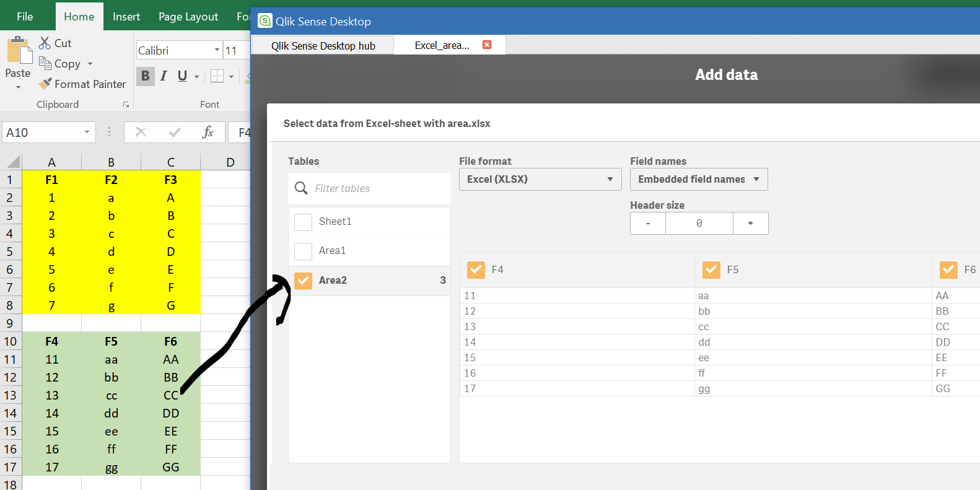
Task: Open the File format Excel (XLSX) dropdown
Action: pyautogui.click(x=540, y=179)
